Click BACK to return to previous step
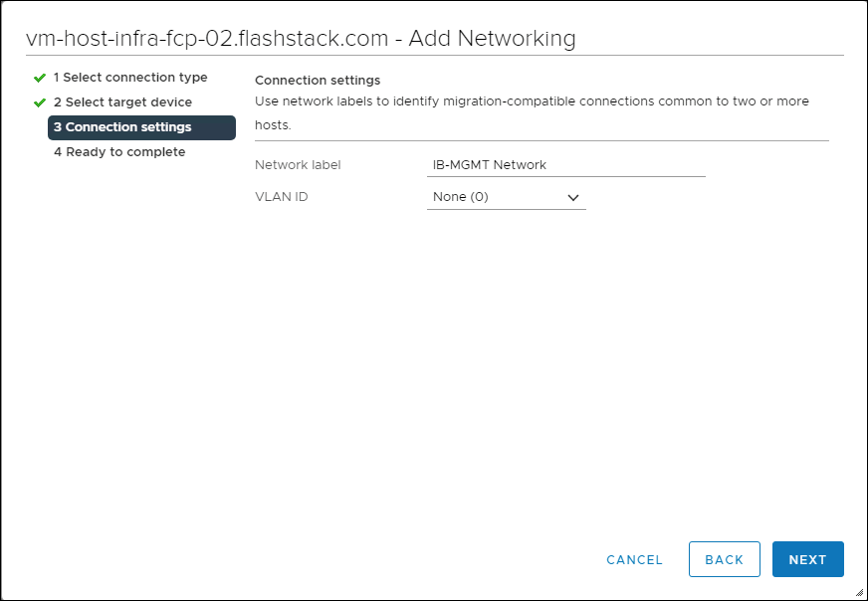This screenshot has height=601, width=868. (724, 559)
